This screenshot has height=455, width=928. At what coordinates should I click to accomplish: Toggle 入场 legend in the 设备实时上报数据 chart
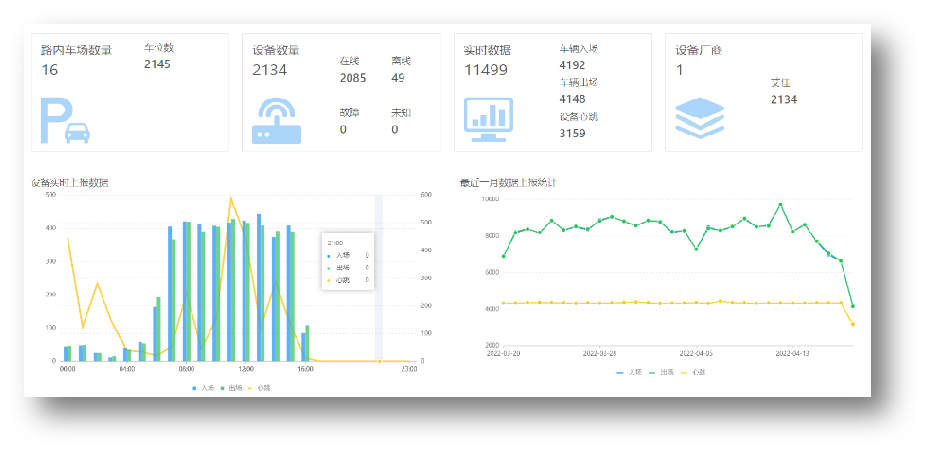[x=205, y=387]
